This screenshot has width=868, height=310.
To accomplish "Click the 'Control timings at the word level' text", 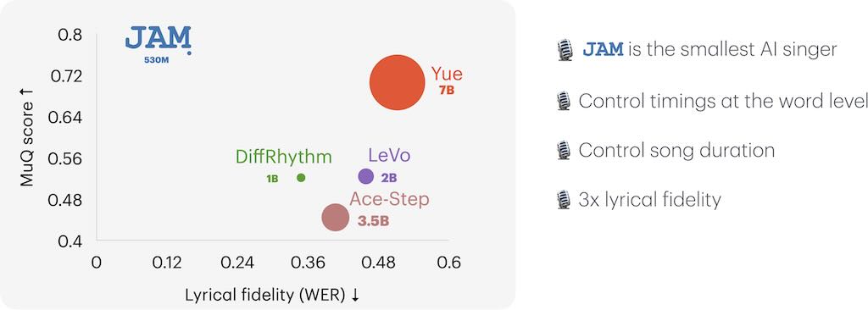I will point(722,101).
